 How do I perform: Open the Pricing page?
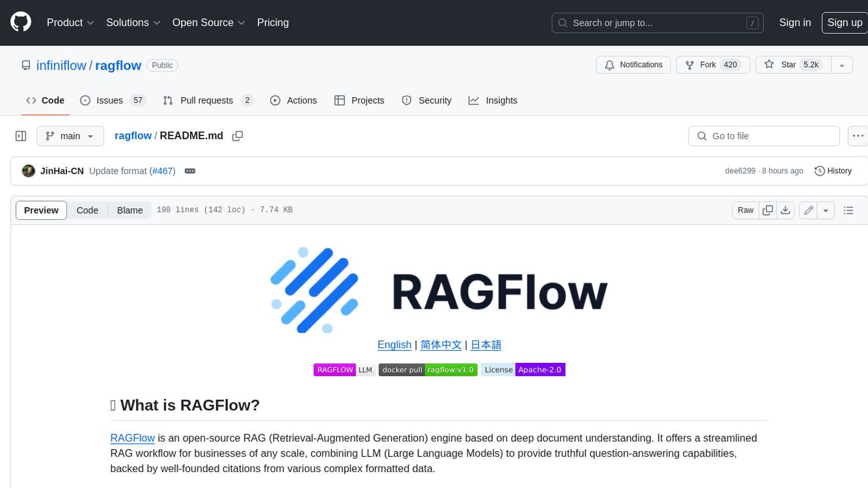pyautogui.click(x=273, y=22)
